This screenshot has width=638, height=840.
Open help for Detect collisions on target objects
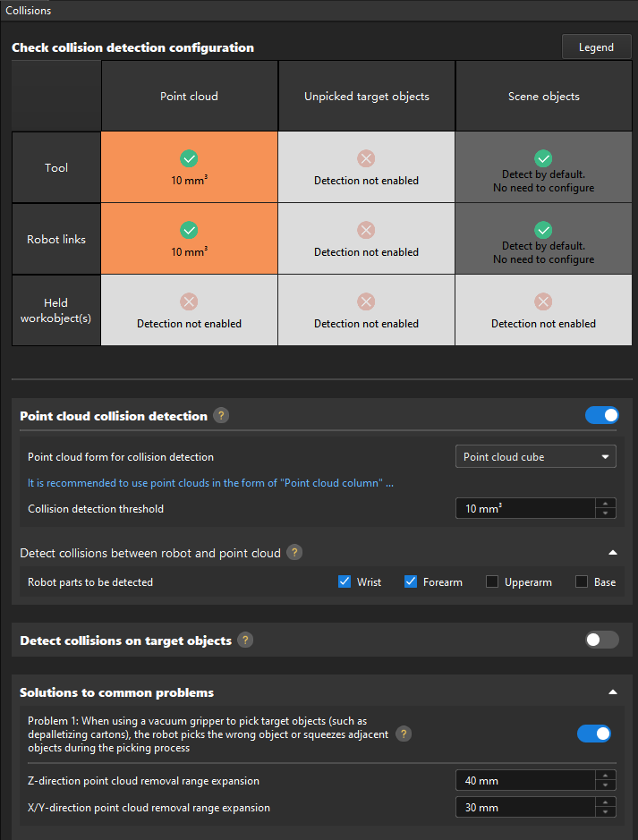tap(245, 640)
